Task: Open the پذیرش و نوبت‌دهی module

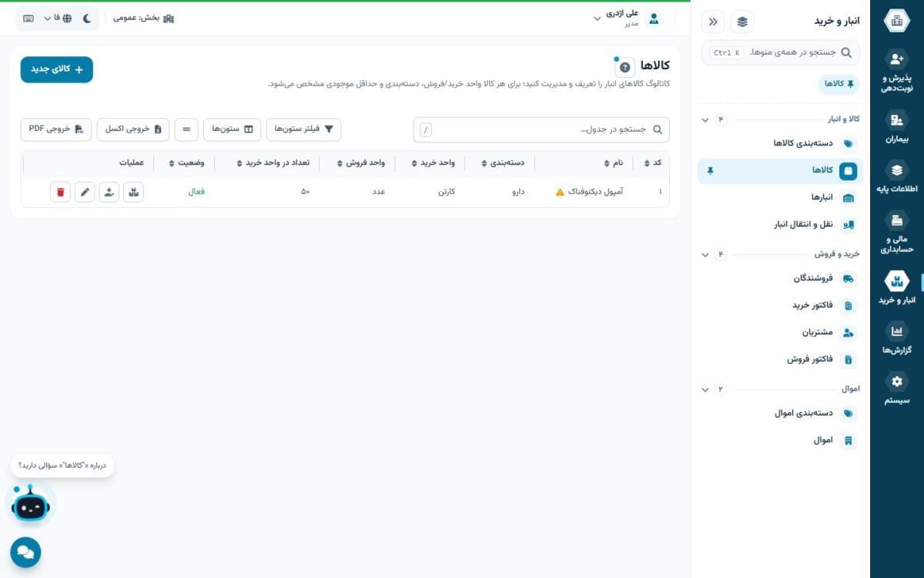Action: tap(896, 72)
